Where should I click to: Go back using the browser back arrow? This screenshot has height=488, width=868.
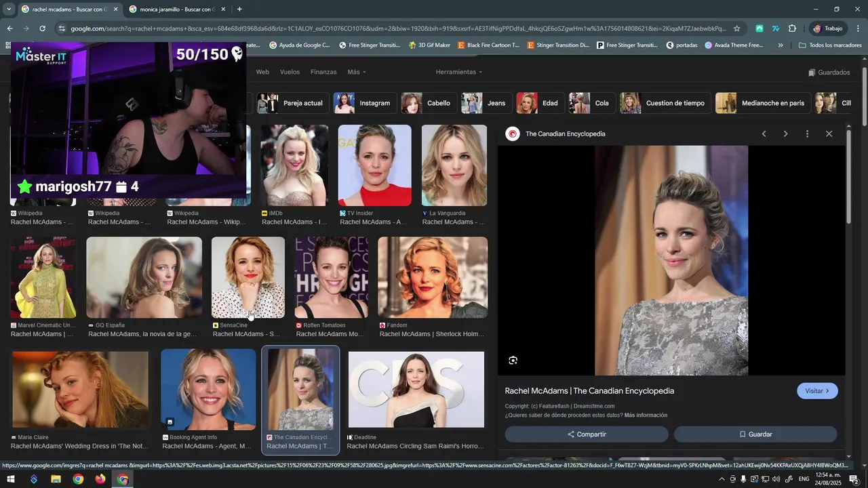pos(9,28)
